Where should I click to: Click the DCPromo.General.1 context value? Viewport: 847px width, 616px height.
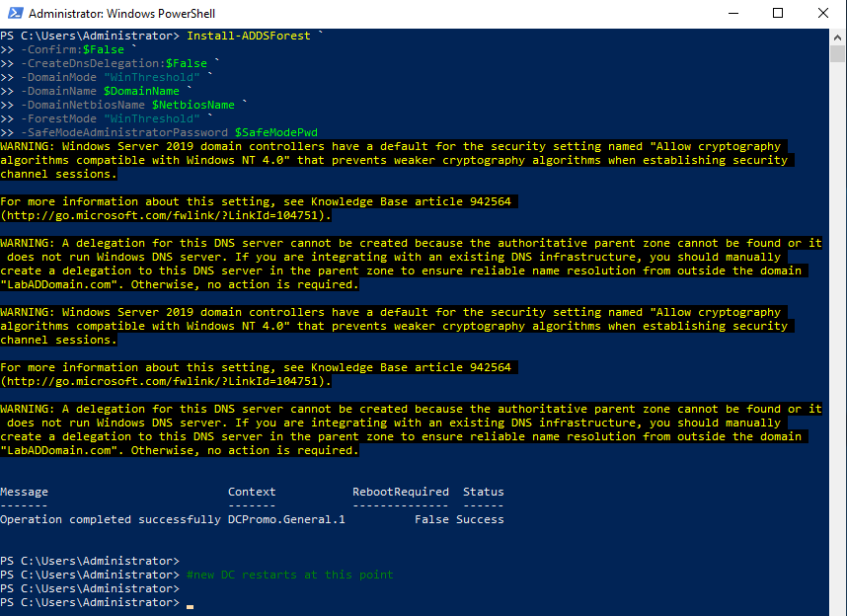(x=286, y=519)
